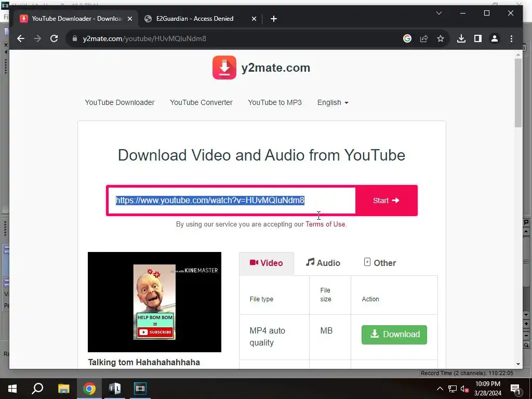Viewport: 532px width, 399px height.
Task: Open YouTube Downloader nav link
Action: point(119,102)
